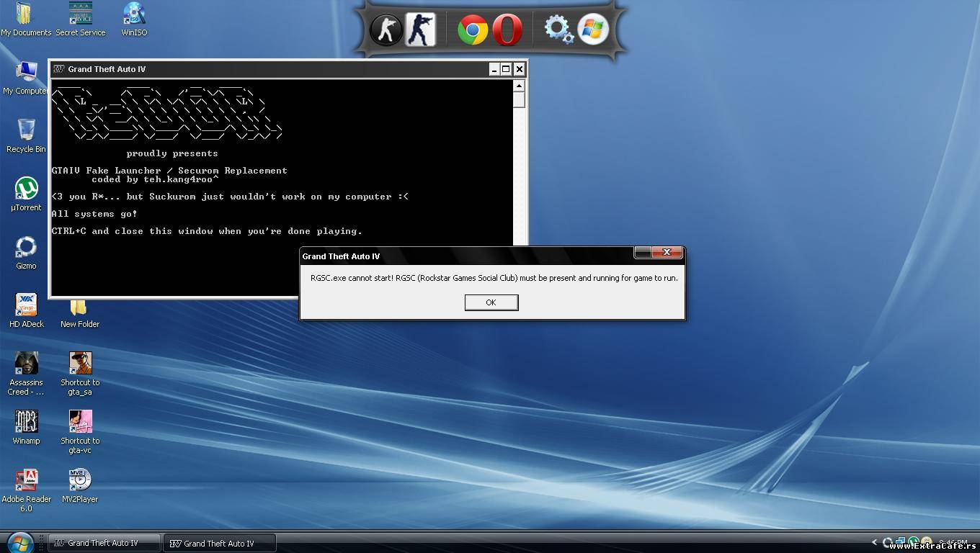
Task: Close the RGSC error dialog with X
Action: [667, 252]
